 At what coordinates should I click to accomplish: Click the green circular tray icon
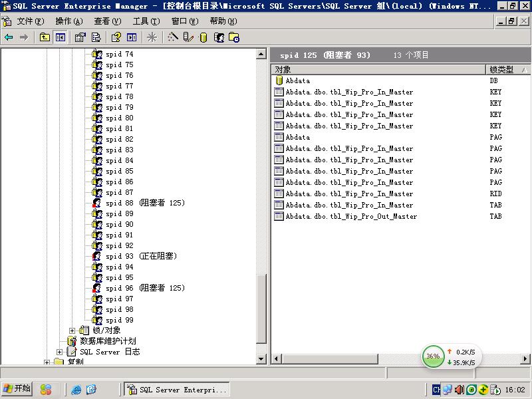point(471,390)
